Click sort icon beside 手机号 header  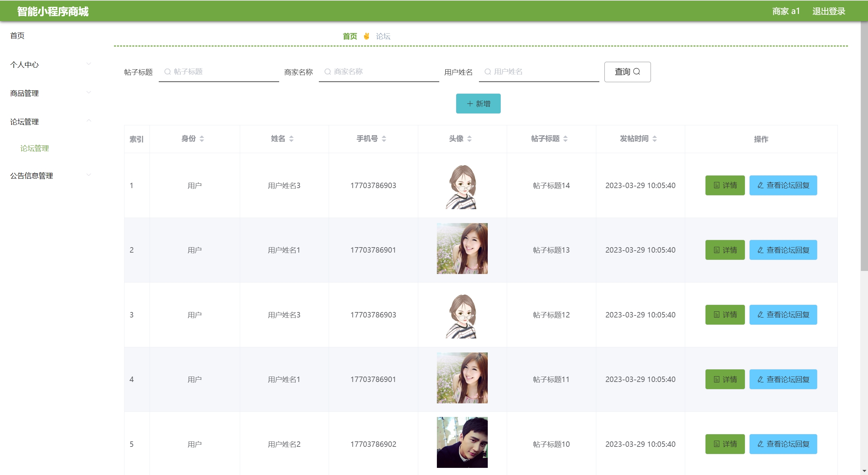tap(384, 139)
